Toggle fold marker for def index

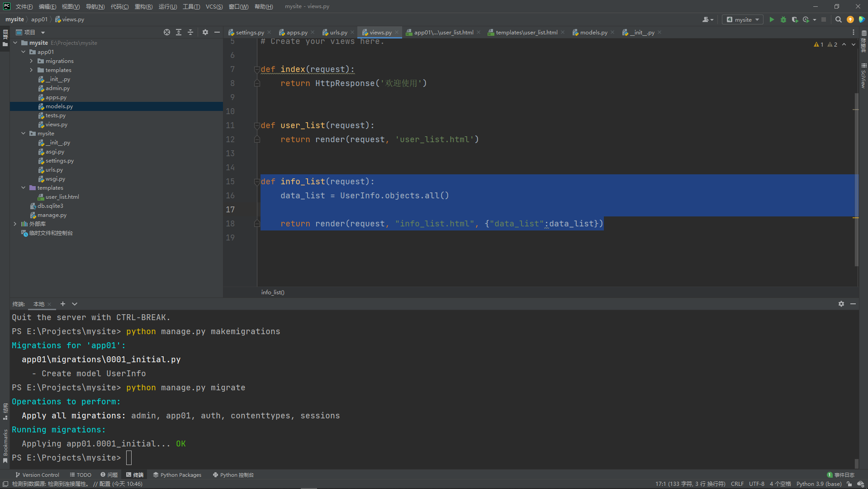click(x=257, y=69)
